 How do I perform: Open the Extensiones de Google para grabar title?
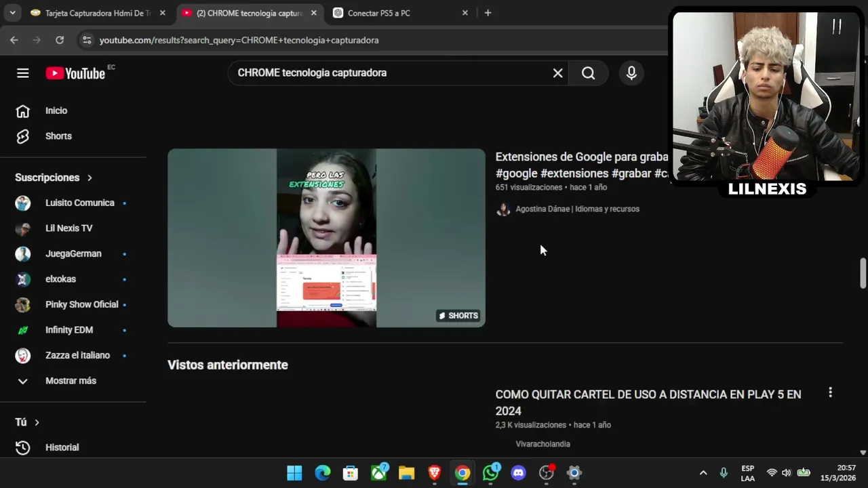(x=582, y=165)
